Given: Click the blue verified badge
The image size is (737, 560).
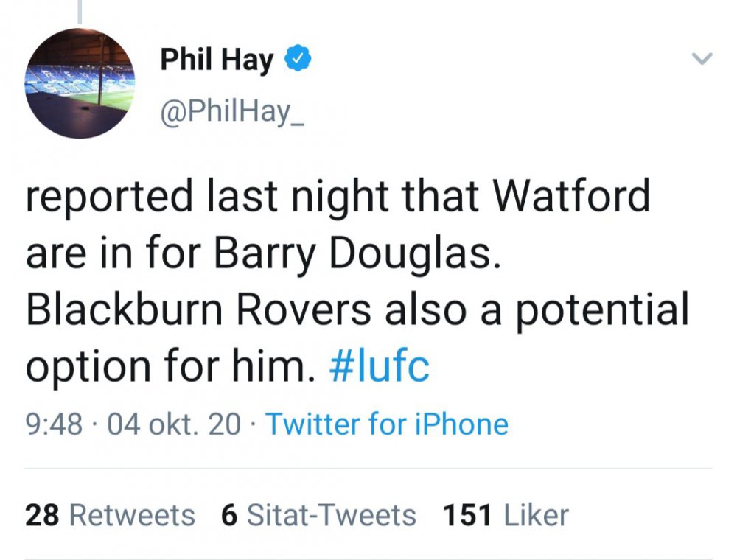Looking at the screenshot, I should [x=298, y=59].
